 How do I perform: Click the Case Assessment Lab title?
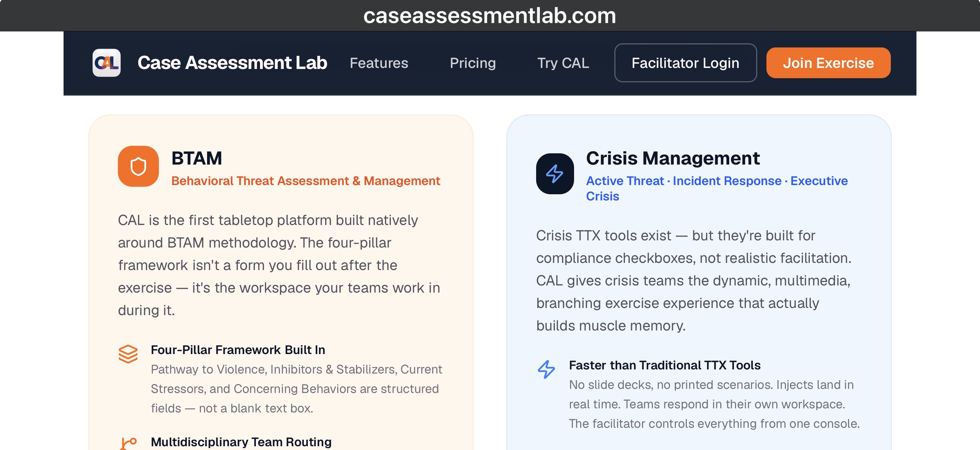tap(232, 63)
